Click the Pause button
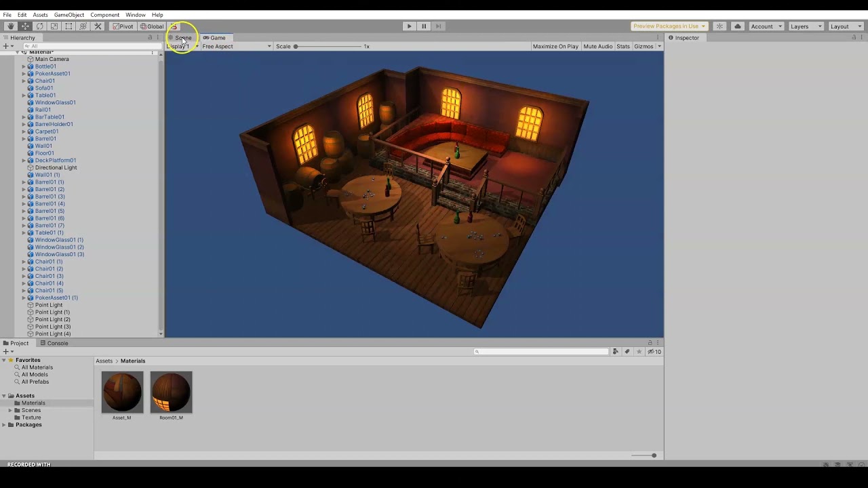Screen dimensions: 868x488 [424, 26]
